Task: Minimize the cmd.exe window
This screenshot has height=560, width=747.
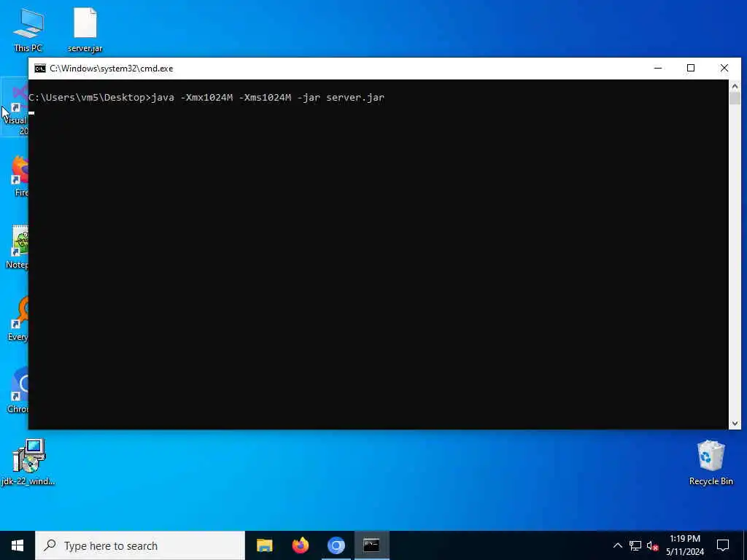Action: tap(658, 68)
